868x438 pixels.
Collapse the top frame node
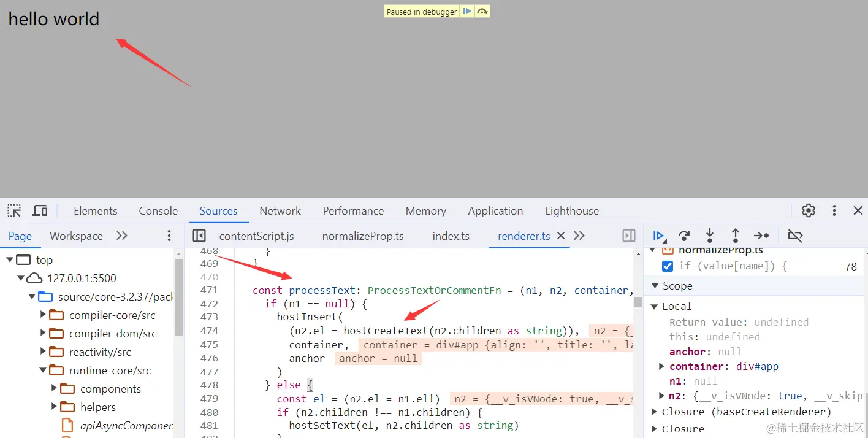click(x=9, y=260)
